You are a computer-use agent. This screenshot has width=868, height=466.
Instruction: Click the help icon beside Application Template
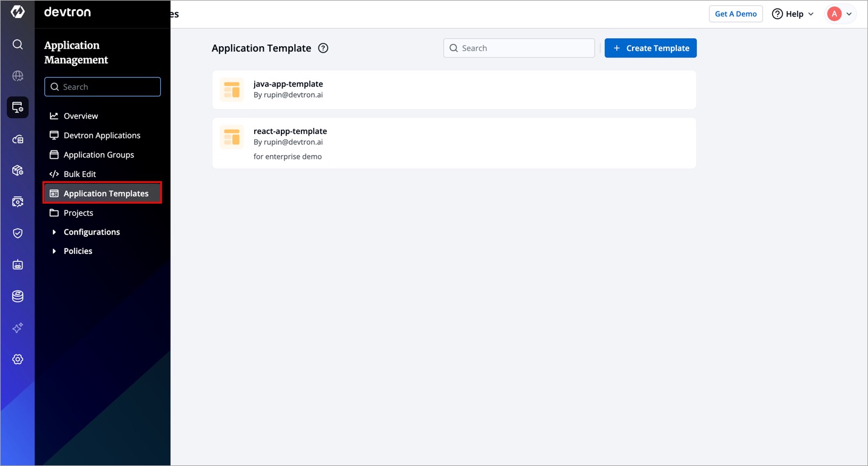point(323,48)
